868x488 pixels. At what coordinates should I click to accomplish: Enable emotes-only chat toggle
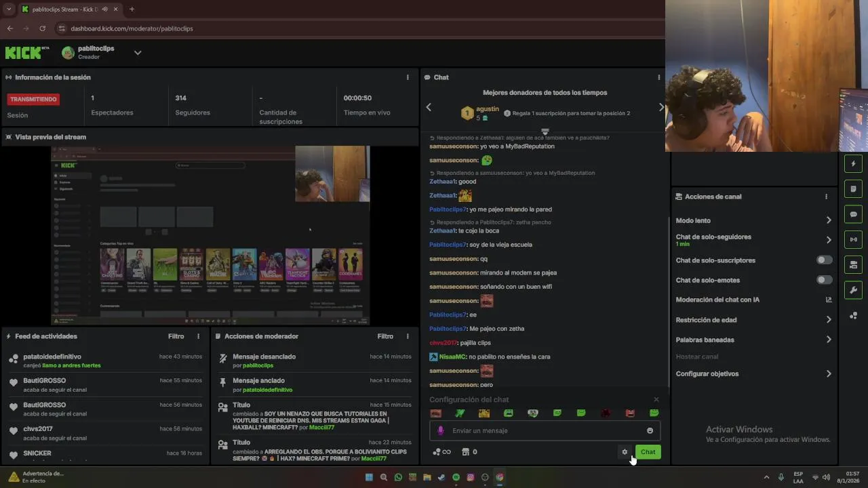(x=824, y=280)
